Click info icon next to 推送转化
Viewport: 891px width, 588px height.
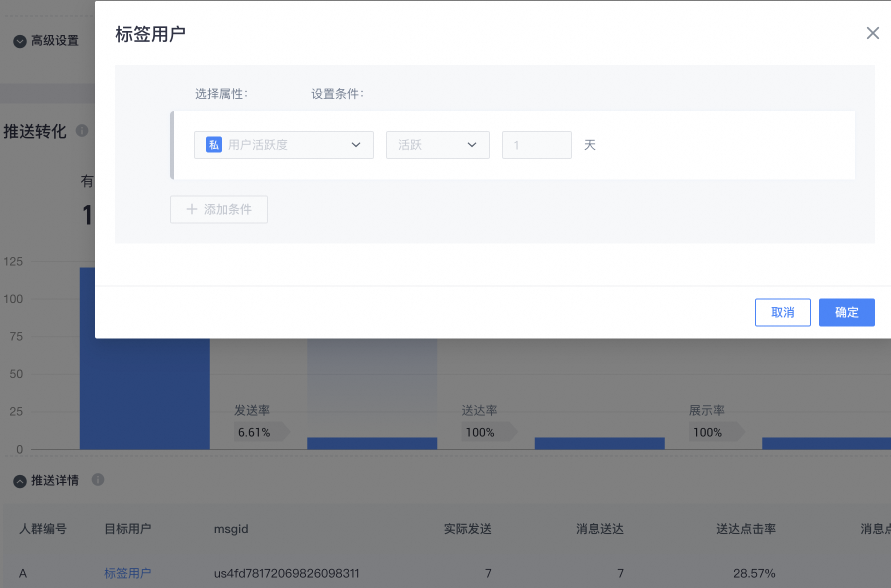point(82,130)
